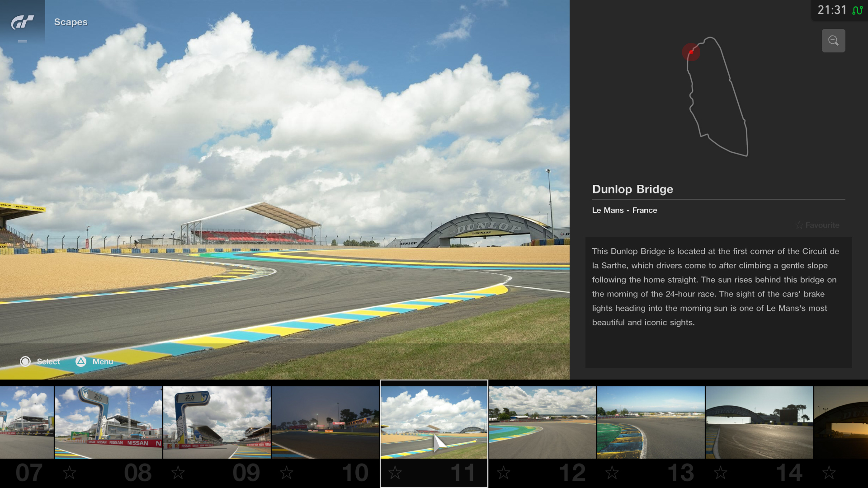Select the Dunlop bridge silhouette thumbnail 14
Image resolution: width=868 pixels, height=488 pixels.
pos(759,422)
